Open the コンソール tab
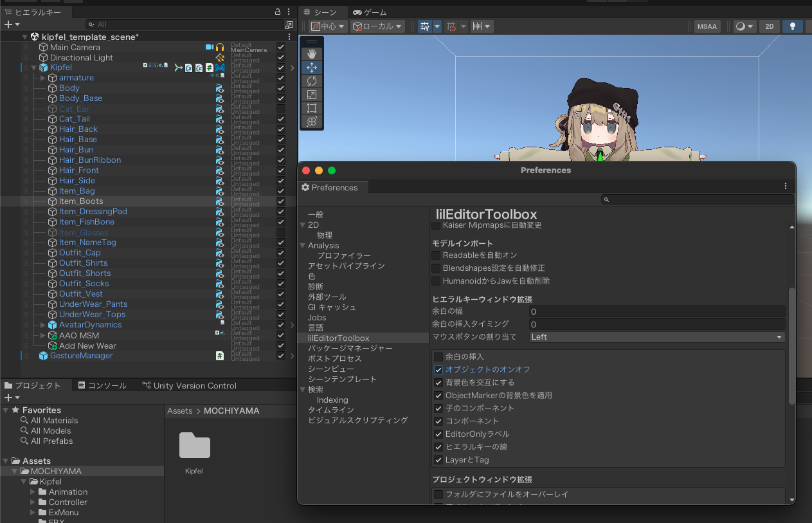Screen dimensions: 812x523 pos(103,385)
